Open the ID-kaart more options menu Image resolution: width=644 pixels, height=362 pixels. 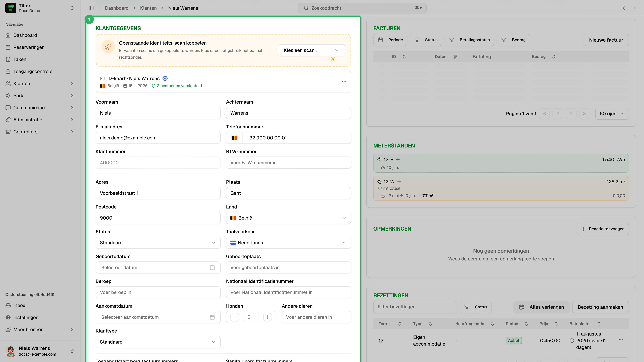tap(344, 82)
